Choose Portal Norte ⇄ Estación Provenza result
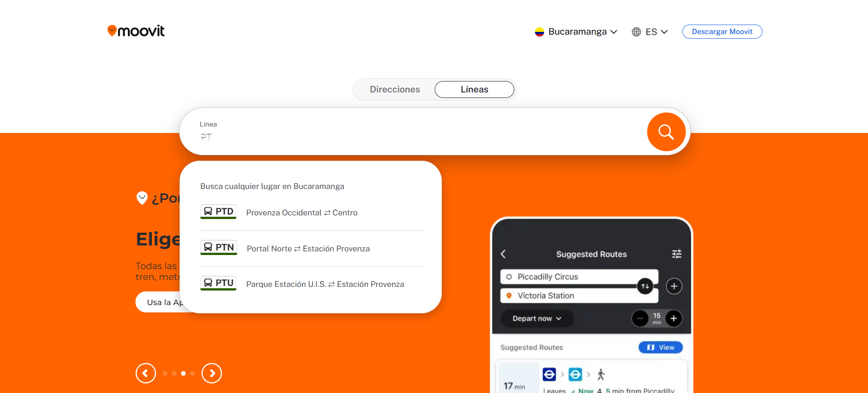 point(308,249)
